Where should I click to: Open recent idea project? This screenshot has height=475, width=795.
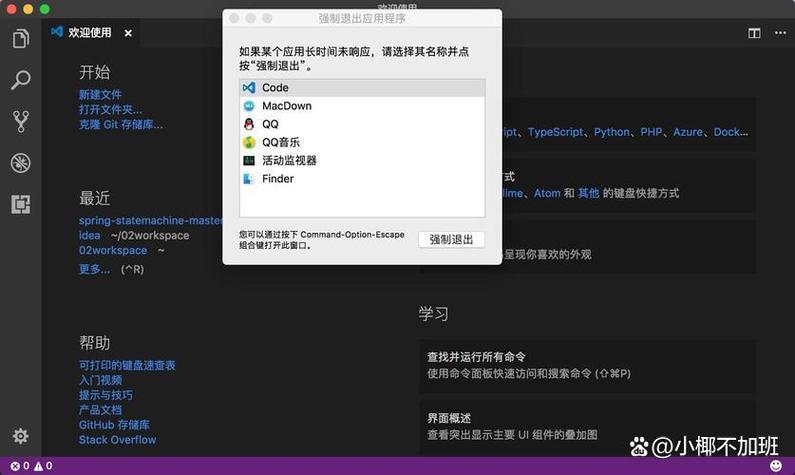click(x=89, y=236)
